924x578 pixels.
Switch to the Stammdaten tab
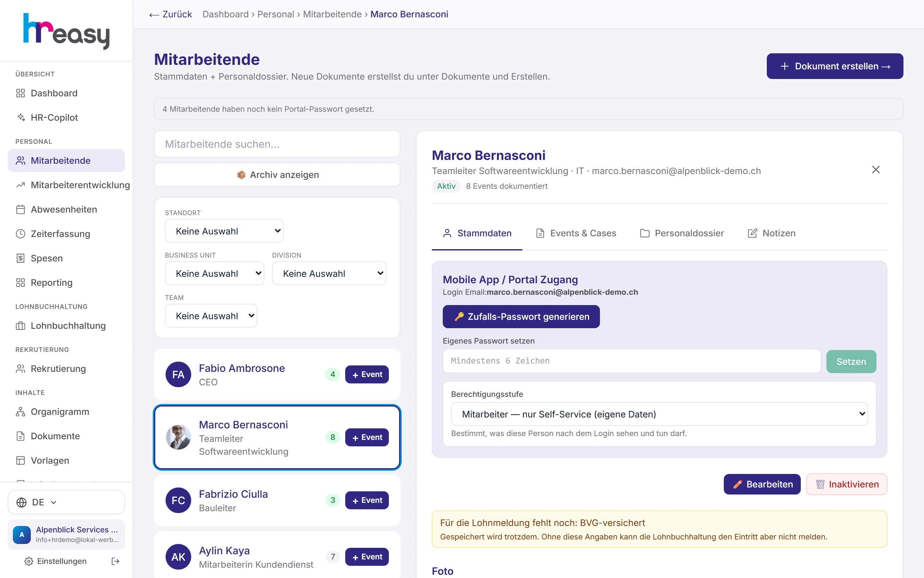coord(477,233)
